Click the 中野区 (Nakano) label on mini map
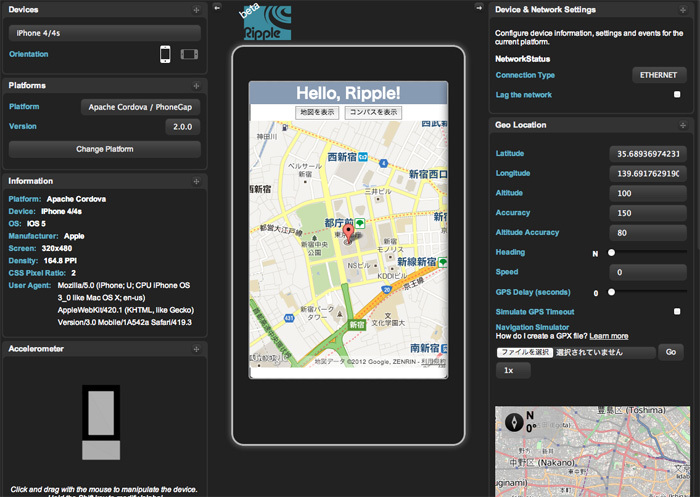The height and width of the screenshot is (497, 700). point(542,463)
